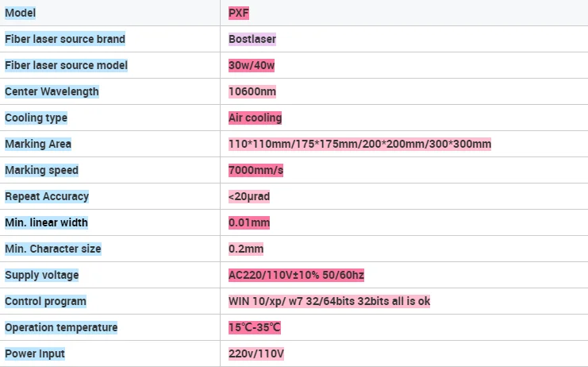Select the 10600nm wavelength value
The width and height of the screenshot is (588, 367).
tap(252, 91)
